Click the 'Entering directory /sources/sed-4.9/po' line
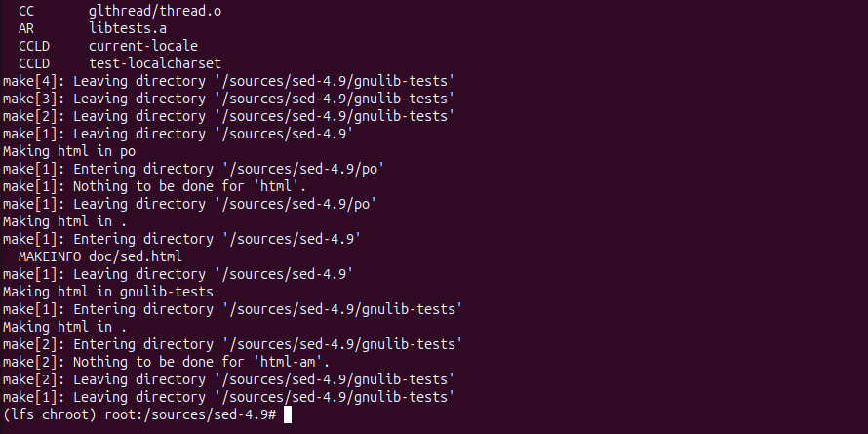This screenshot has width=868, height=434. pyautogui.click(x=193, y=169)
